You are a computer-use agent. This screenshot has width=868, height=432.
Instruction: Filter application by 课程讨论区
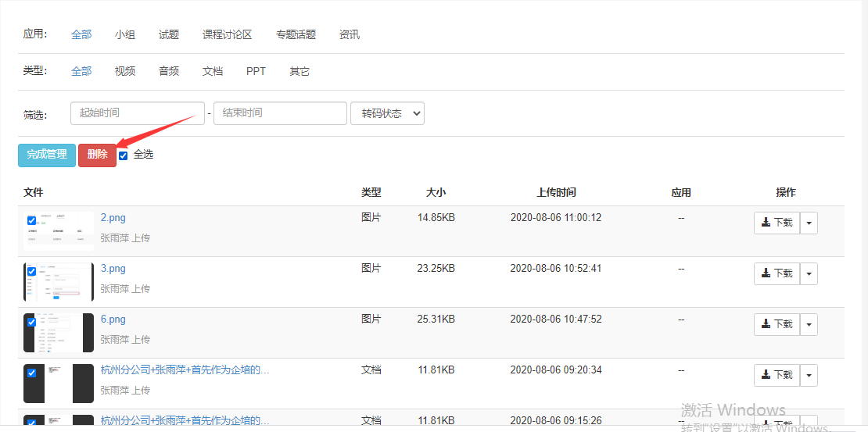(227, 34)
